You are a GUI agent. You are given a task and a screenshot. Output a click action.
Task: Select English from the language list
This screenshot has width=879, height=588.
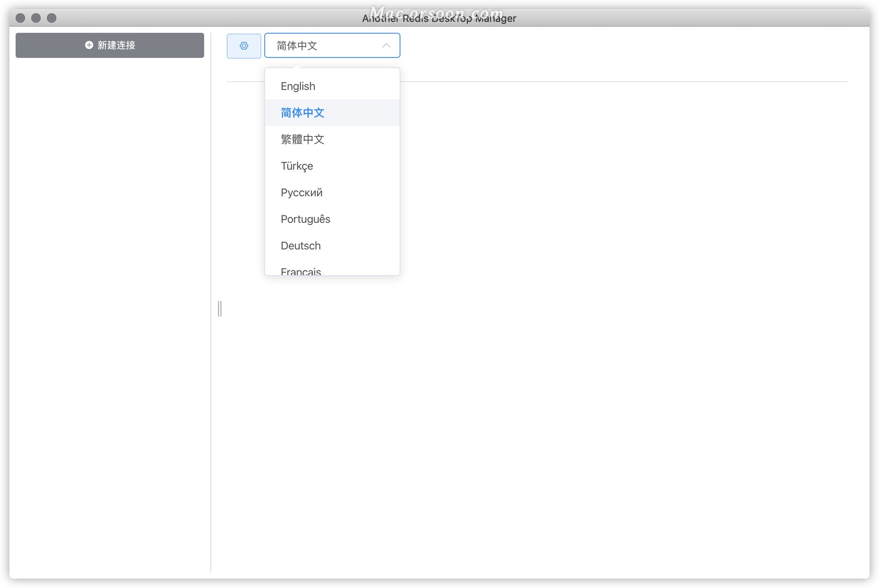(x=298, y=86)
